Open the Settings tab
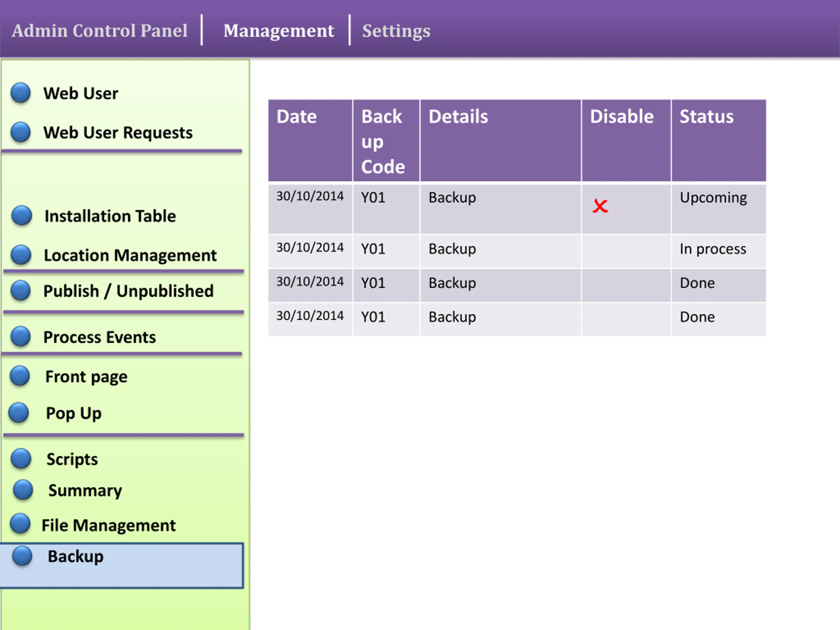840x630 pixels. tap(396, 31)
